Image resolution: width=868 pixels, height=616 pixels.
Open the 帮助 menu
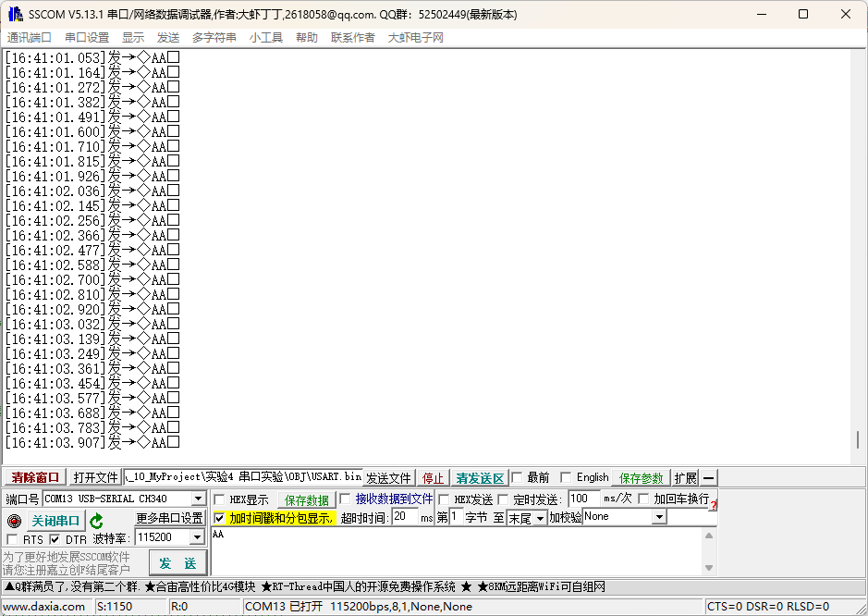click(x=307, y=38)
